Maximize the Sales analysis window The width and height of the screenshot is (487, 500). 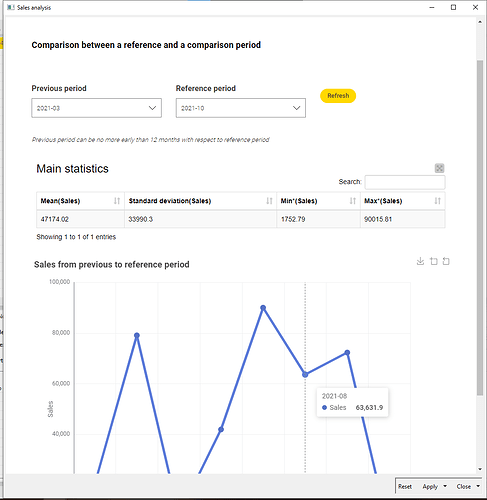453,7
